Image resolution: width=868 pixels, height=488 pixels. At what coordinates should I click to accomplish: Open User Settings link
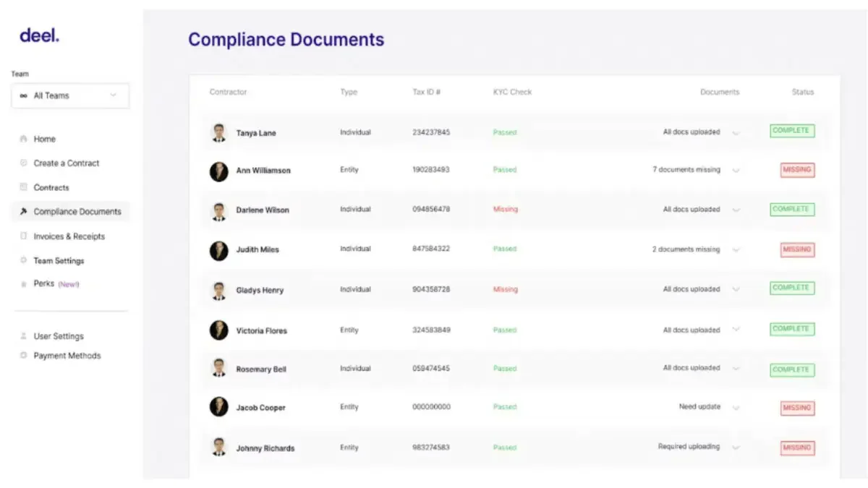59,336
